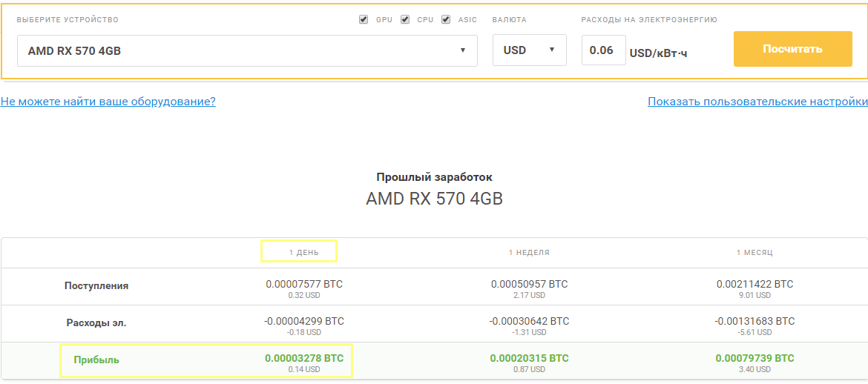Click the -5.61 USD monthly electricity amount
The image size is (868, 384).
pos(754,333)
